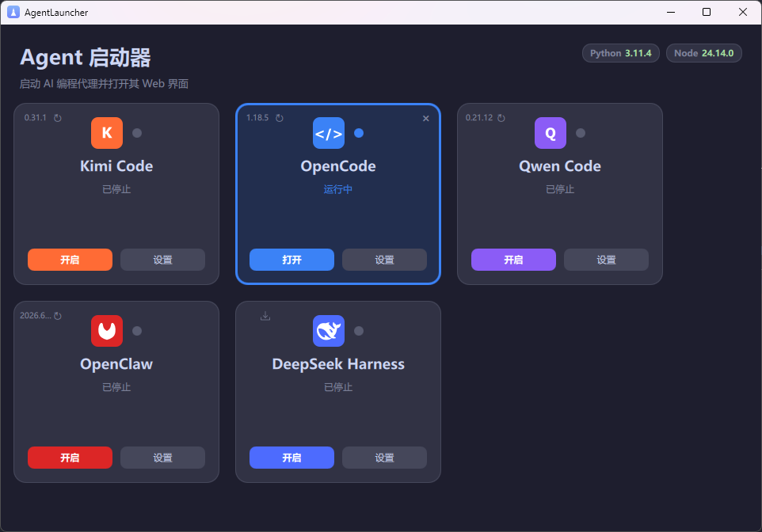Image resolution: width=762 pixels, height=532 pixels.
Task: Click the Node 24.14.0 version badge
Action: pos(703,53)
